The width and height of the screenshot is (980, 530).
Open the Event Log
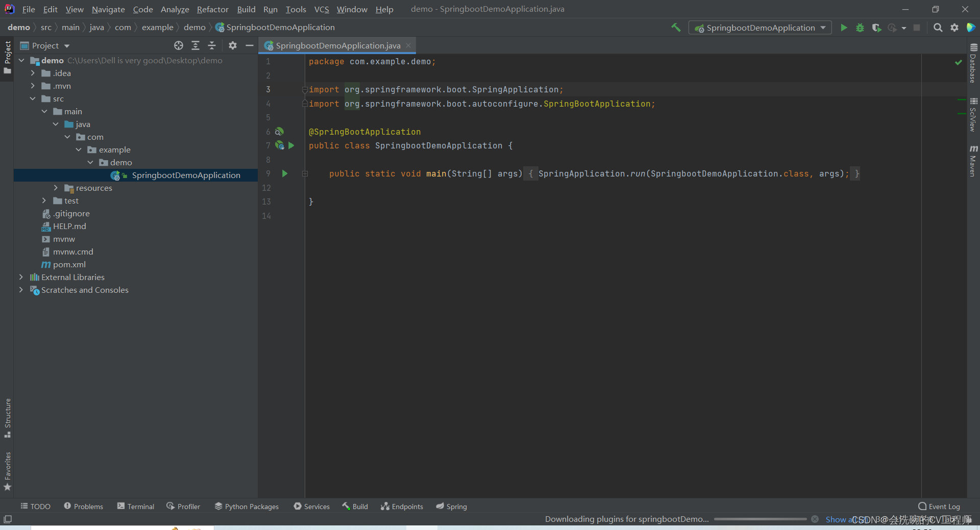(x=939, y=506)
